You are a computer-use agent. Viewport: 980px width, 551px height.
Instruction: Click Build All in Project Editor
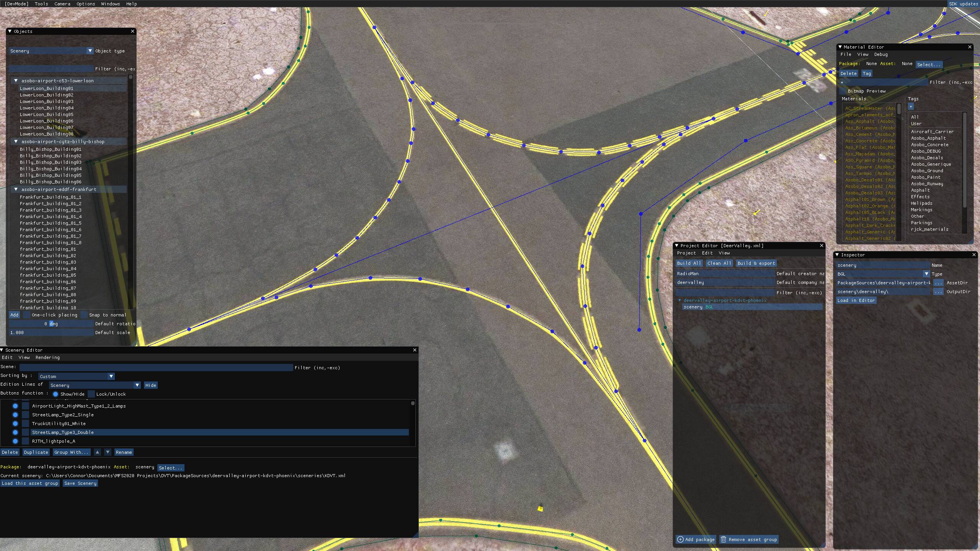point(689,263)
